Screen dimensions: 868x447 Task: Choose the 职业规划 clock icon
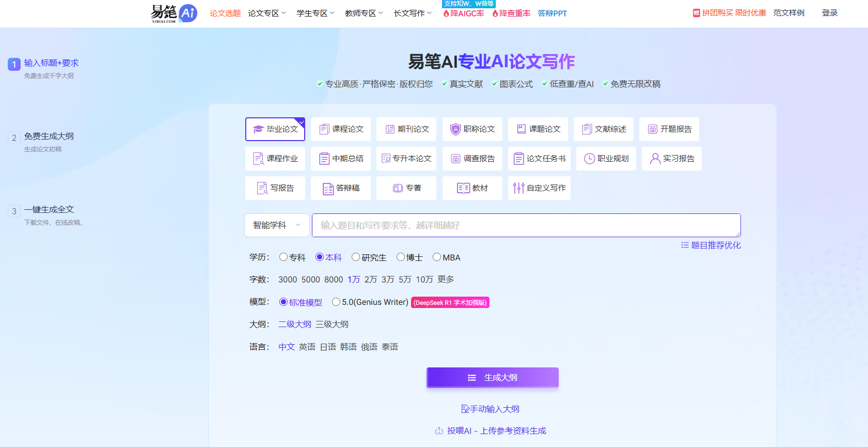pyautogui.click(x=589, y=159)
